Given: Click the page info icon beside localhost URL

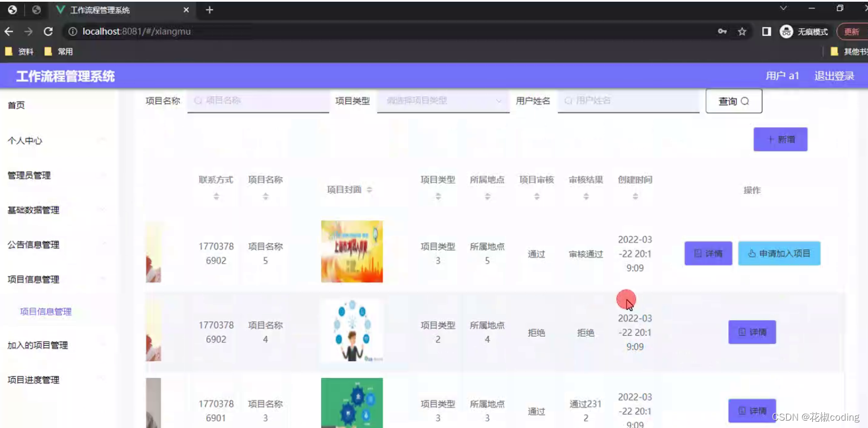Looking at the screenshot, I should 72,31.
